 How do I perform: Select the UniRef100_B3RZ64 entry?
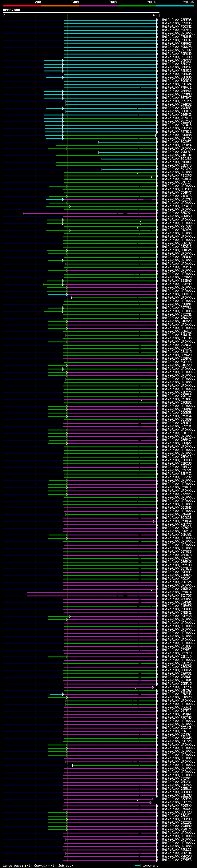click(x=177, y=213)
